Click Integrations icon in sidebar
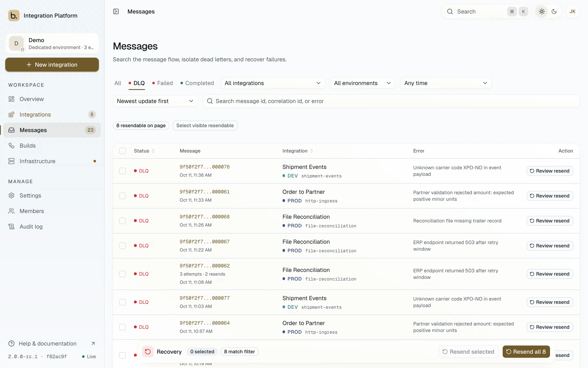588x368 pixels. [11, 115]
